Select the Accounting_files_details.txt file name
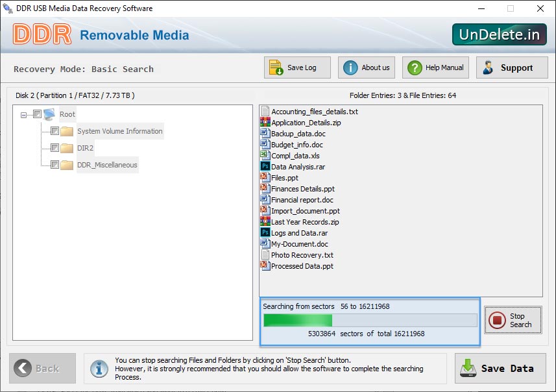The width and height of the screenshot is (556, 392). point(315,112)
